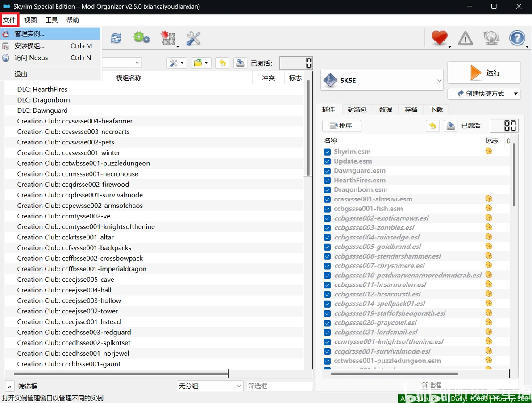This screenshot has width=532, height=403.
Task: Switch to the 封装包 tab
Action: 357,110
